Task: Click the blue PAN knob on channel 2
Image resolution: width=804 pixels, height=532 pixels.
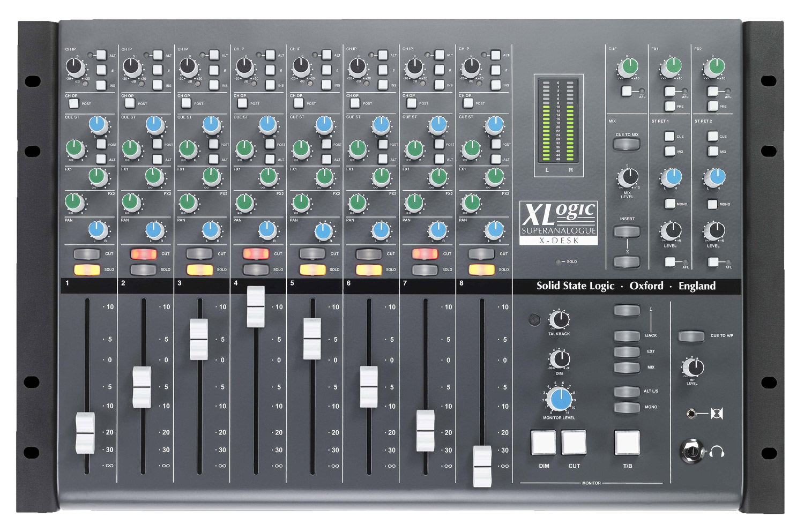Action: [x=154, y=230]
